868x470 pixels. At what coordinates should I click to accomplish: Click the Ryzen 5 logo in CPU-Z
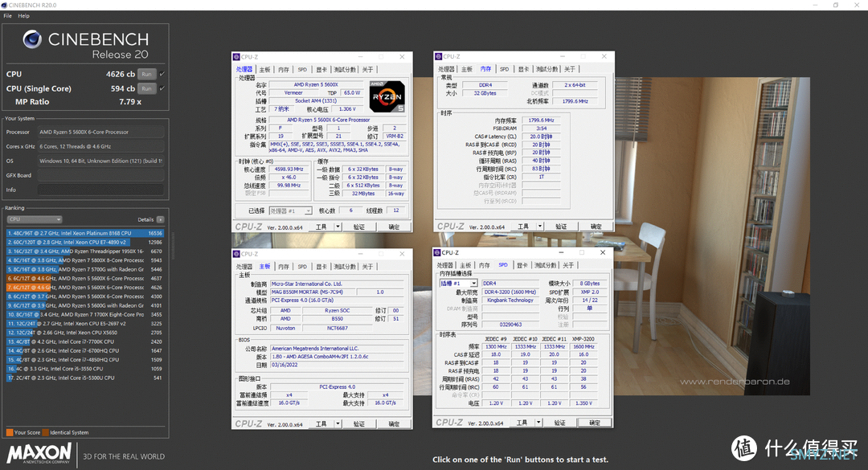coord(387,96)
